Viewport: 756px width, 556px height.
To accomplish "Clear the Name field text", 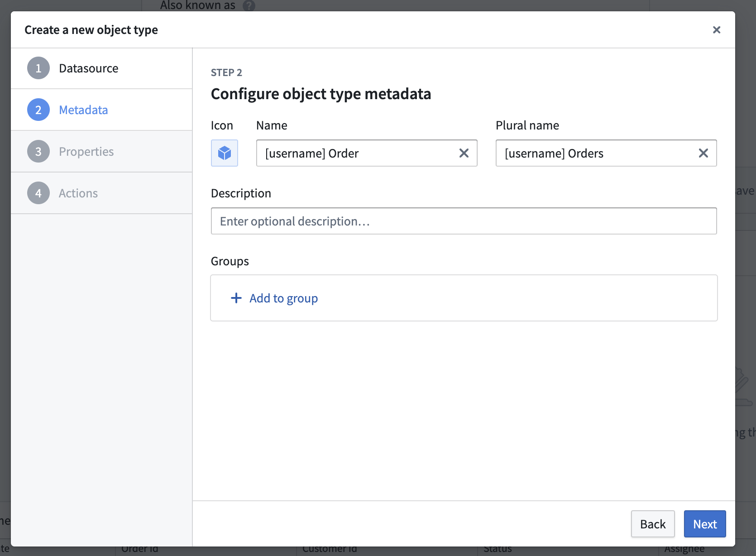I will pyautogui.click(x=464, y=153).
